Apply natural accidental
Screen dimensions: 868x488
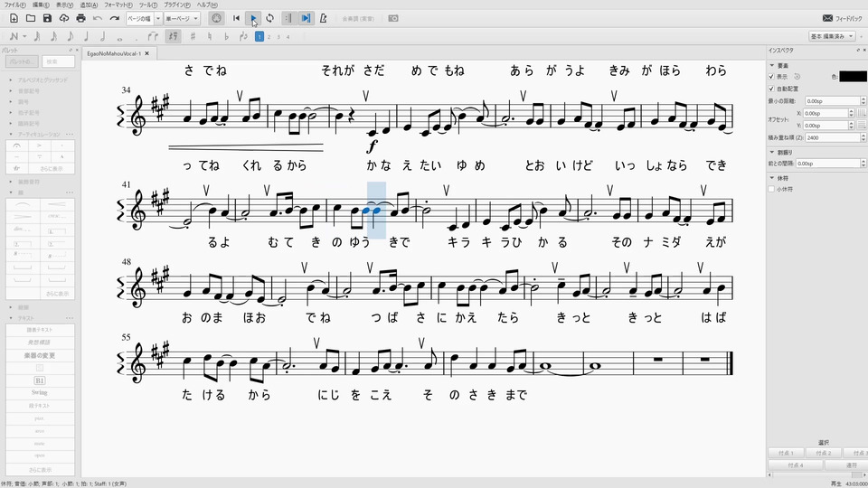tap(209, 36)
